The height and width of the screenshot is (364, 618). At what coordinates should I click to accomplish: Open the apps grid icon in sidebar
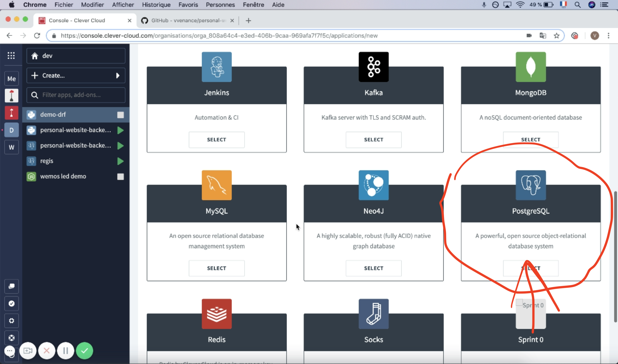(11, 56)
